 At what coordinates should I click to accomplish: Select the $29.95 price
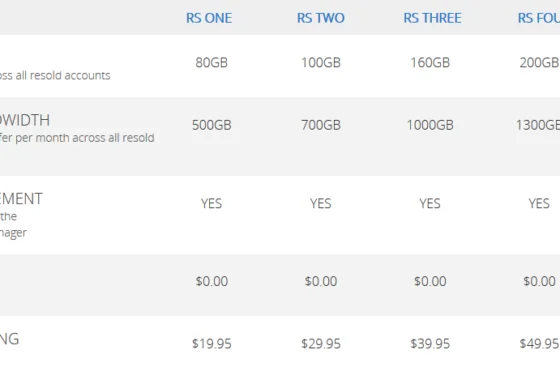pyautogui.click(x=321, y=344)
